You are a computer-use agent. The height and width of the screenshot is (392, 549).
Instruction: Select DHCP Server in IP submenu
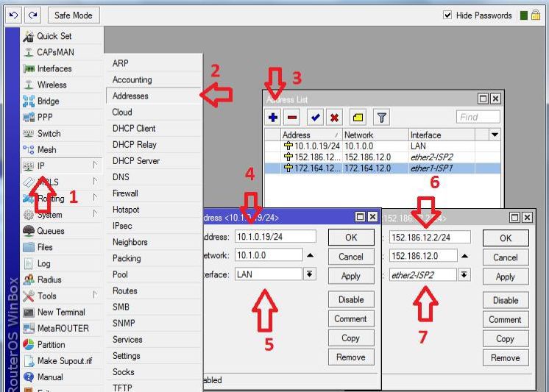[154, 161]
